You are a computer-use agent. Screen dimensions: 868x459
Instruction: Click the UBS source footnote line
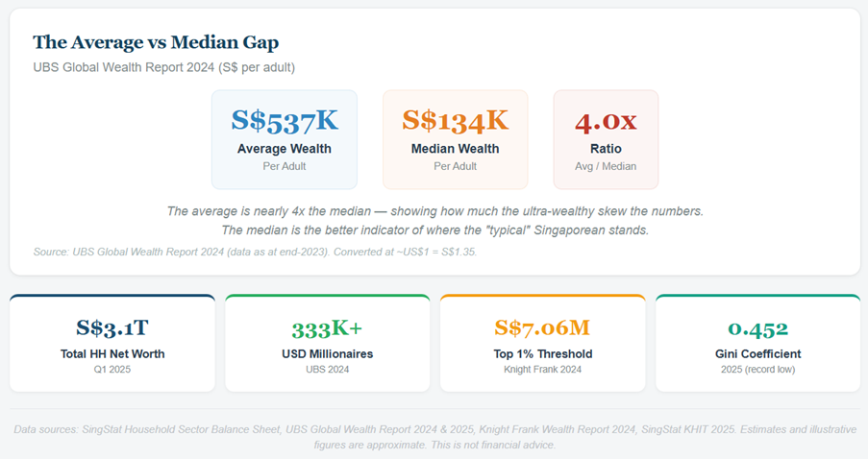pos(255,252)
